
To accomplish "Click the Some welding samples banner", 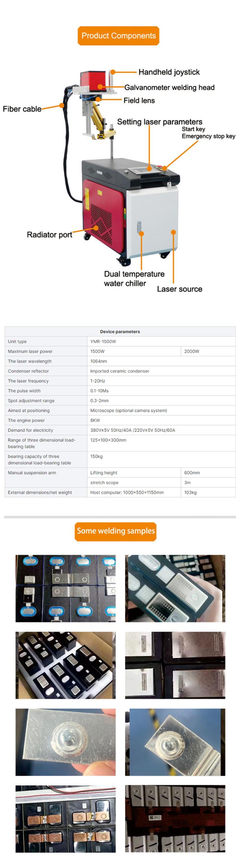I will click(115, 531).
